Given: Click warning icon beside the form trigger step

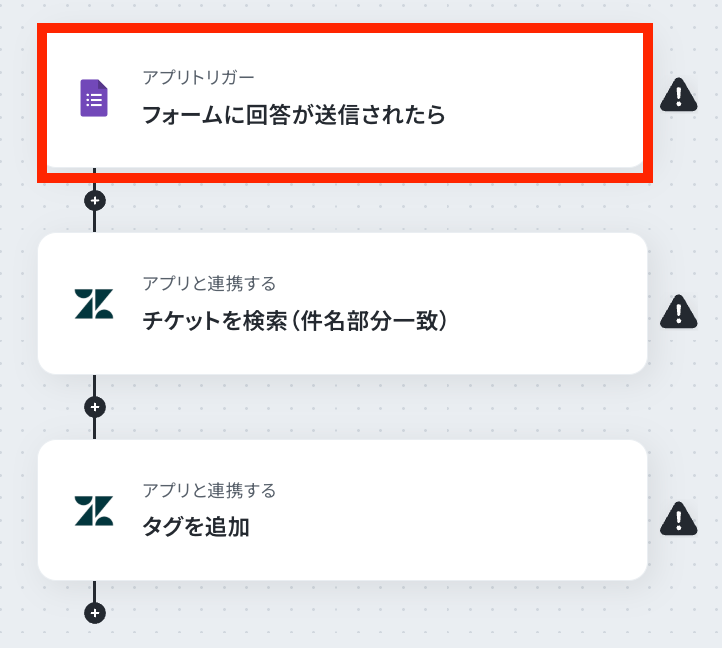Looking at the screenshot, I should point(679,96).
